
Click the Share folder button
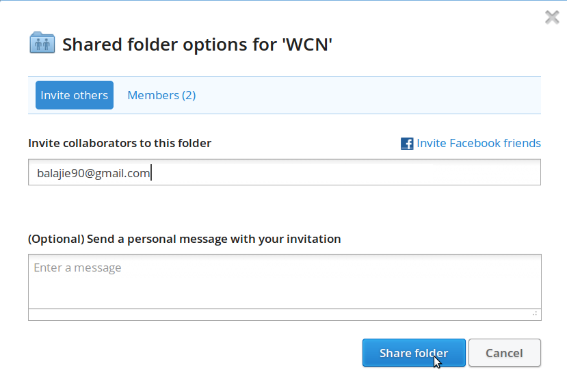pyautogui.click(x=414, y=352)
